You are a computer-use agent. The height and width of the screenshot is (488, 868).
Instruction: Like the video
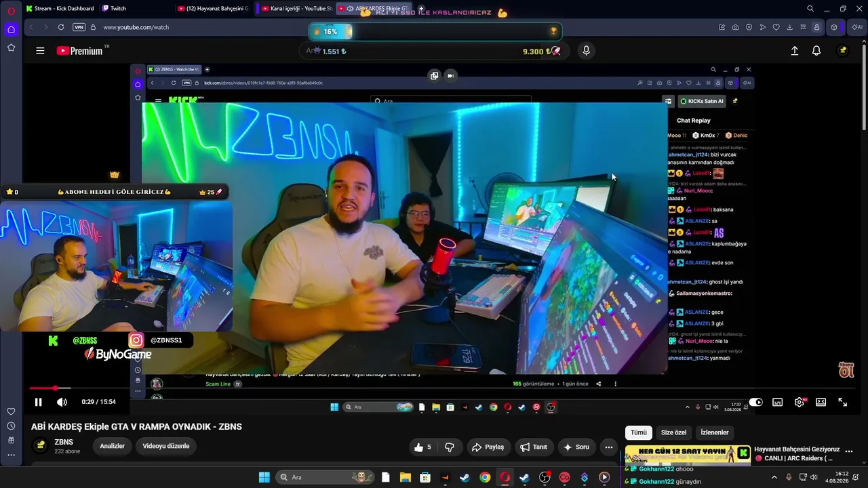pyautogui.click(x=423, y=447)
